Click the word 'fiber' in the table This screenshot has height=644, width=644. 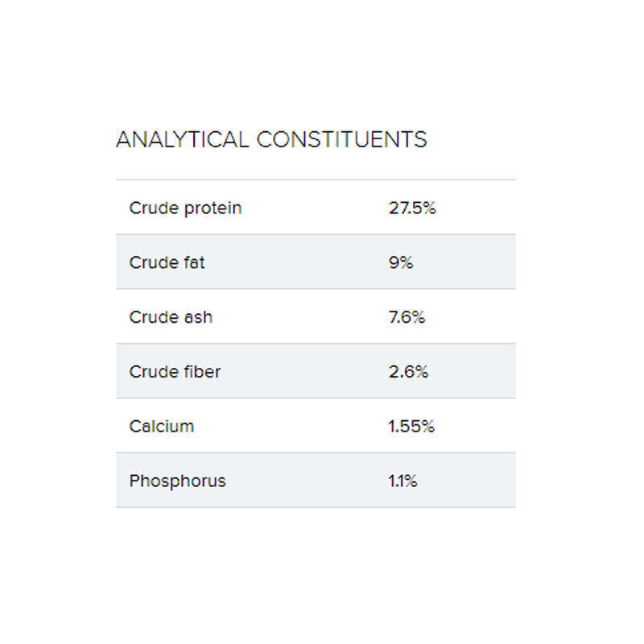202,372
